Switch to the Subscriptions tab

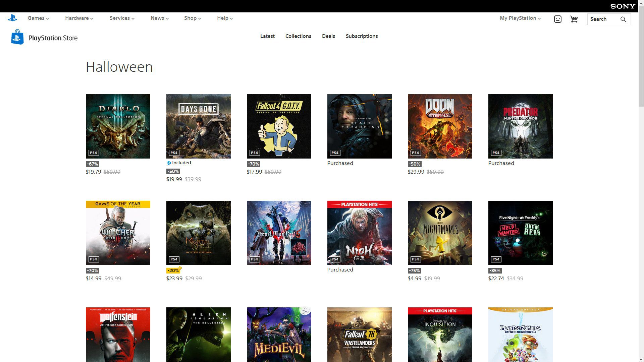[x=362, y=36]
